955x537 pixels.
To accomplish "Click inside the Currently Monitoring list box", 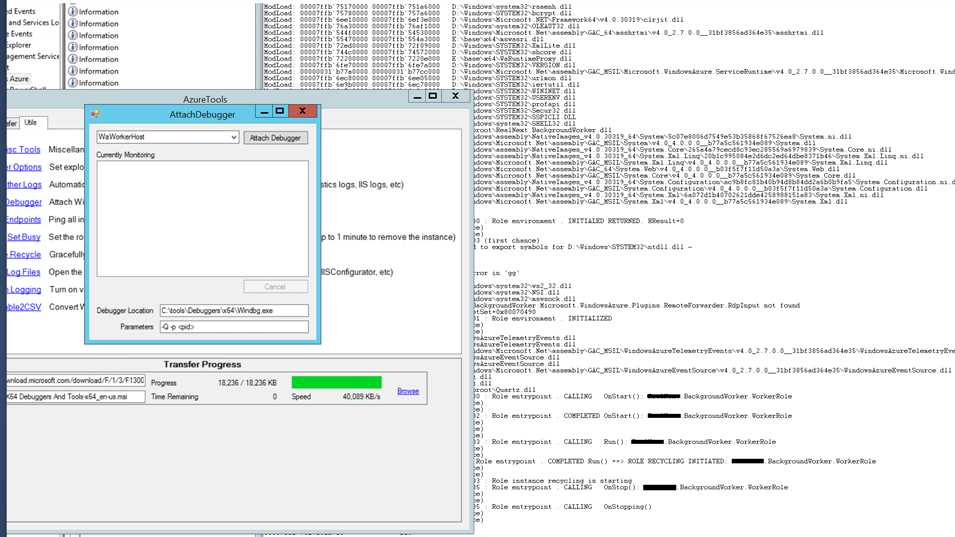I will [202, 219].
